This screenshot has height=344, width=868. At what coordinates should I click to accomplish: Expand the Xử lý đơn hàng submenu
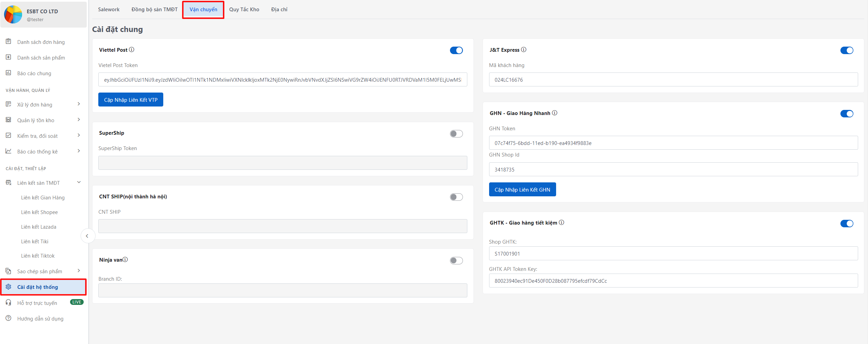[79, 104]
